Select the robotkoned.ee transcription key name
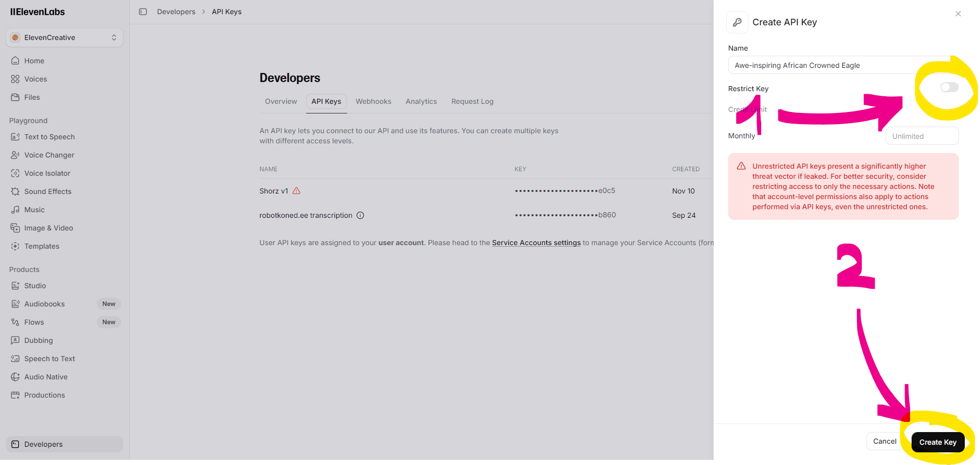 coord(306,215)
